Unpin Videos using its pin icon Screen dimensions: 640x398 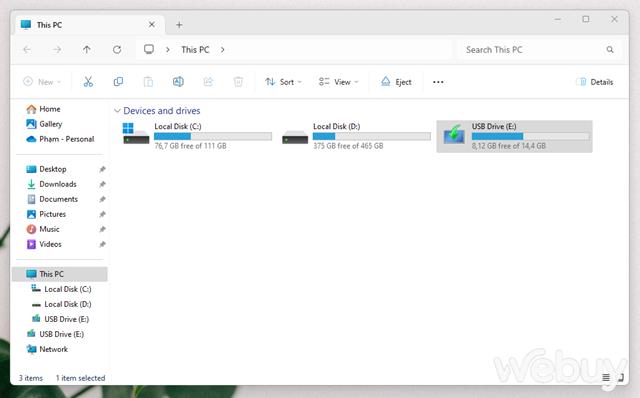pos(102,244)
